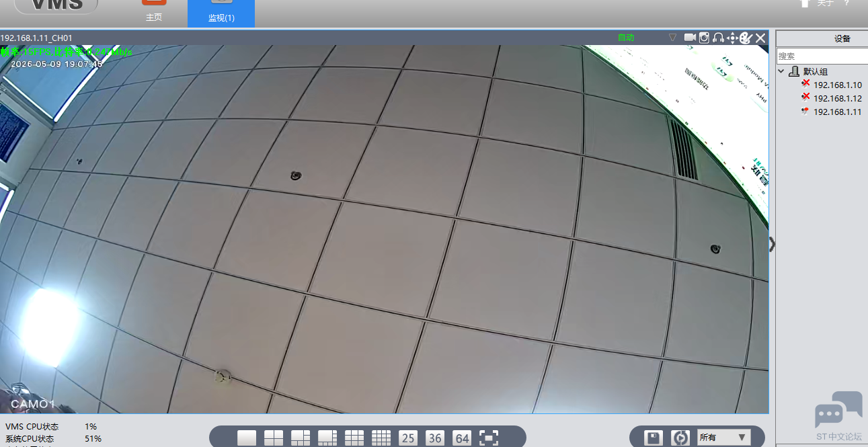Click the 192.168.1.11_CH01 pane title

tap(36, 38)
